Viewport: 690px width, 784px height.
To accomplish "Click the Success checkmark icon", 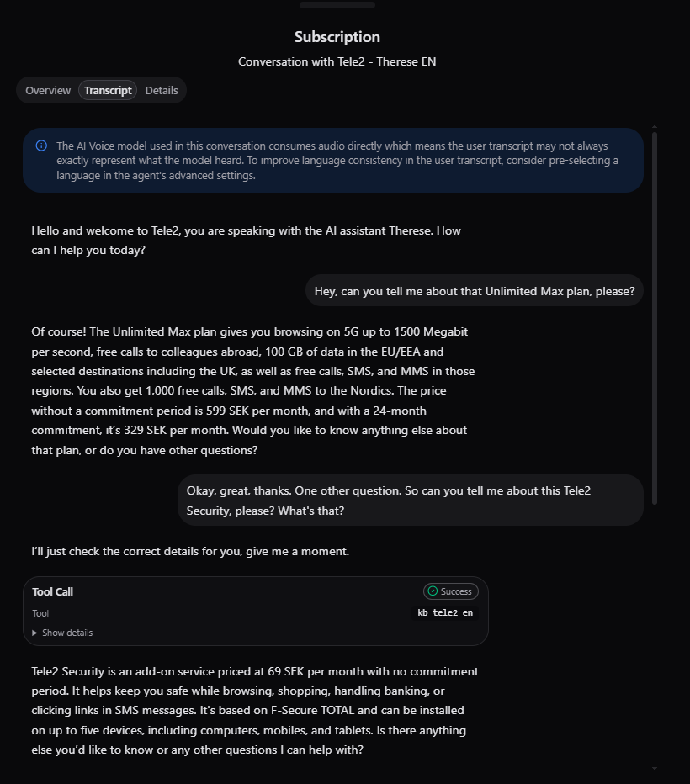I will (433, 591).
